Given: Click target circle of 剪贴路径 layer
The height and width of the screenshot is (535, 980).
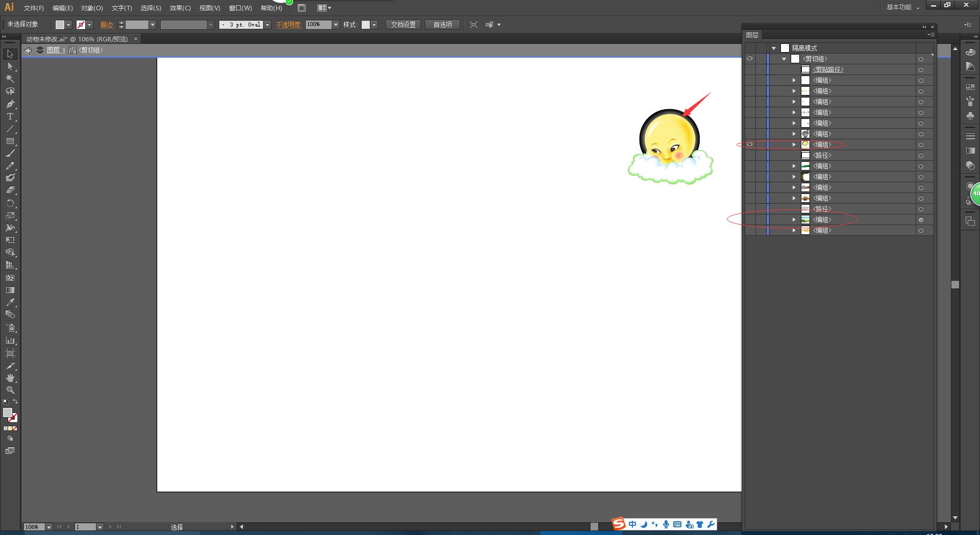Looking at the screenshot, I should 921,70.
